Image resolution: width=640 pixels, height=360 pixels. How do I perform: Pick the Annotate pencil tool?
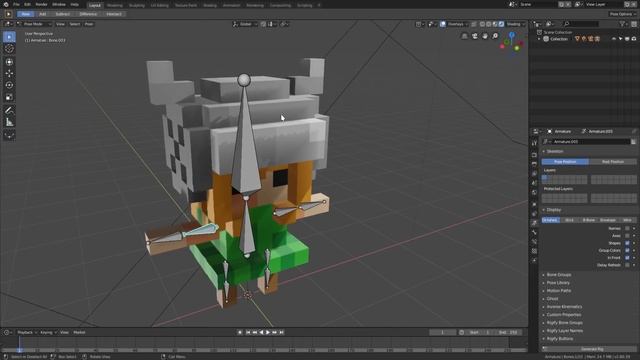[9, 110]
